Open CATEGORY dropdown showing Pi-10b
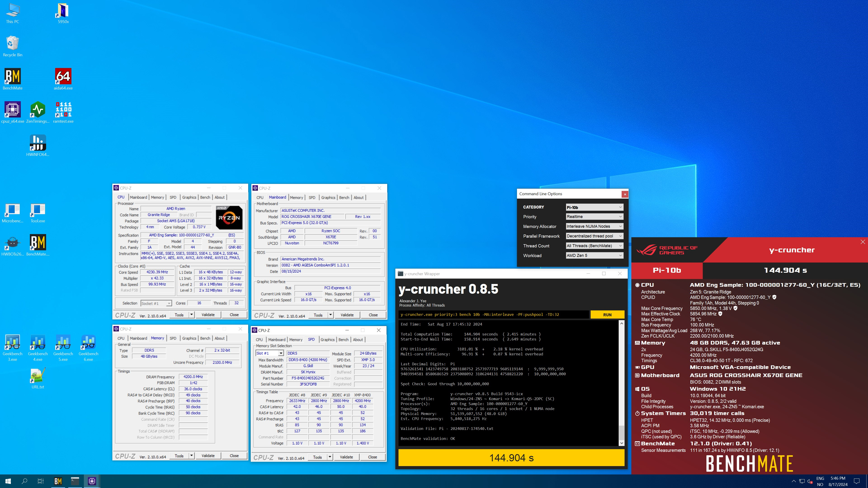This screenshot has width=868, height=488. pyautogui.click(x=594, y=207)
